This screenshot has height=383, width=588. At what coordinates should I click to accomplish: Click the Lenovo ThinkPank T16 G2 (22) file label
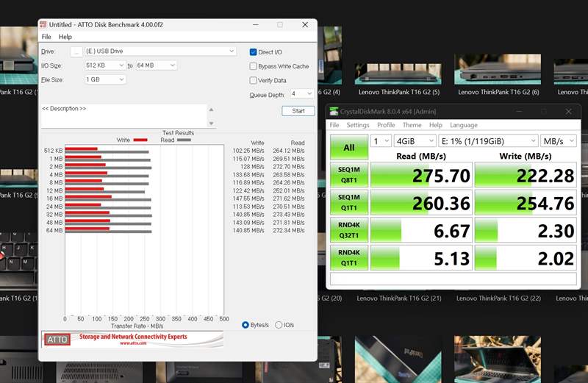point(498,298)
